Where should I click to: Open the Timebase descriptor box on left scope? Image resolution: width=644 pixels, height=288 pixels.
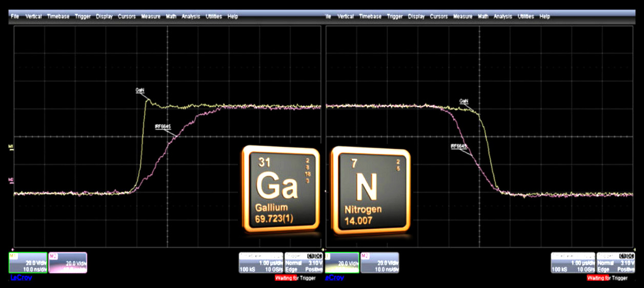click(261, 262)
